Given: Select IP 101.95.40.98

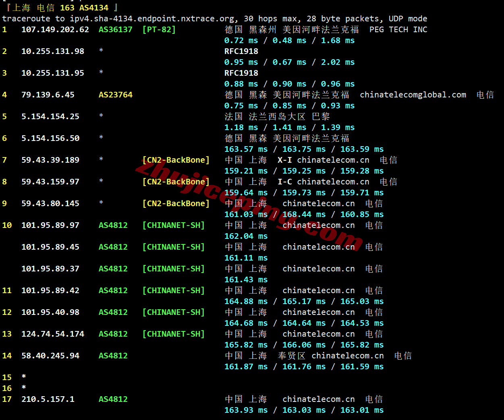Looking at the screenshot, I should (50, 312).
